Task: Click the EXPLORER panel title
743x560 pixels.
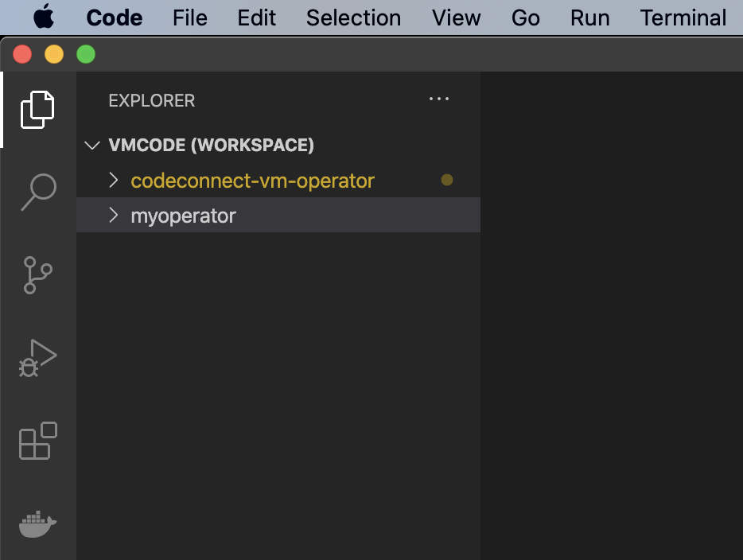Action: click(x=152, y=100)
